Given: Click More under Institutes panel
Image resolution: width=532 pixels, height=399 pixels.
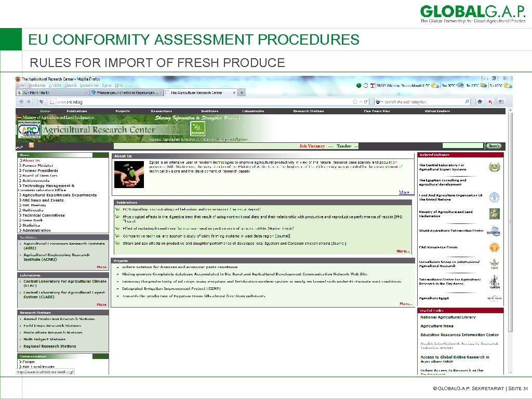Looking at the screenshot, I should coord(101,267).
